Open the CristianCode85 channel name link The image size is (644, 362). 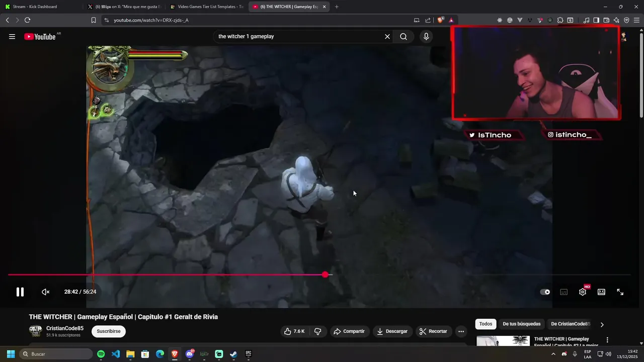[x=65, y=328]
